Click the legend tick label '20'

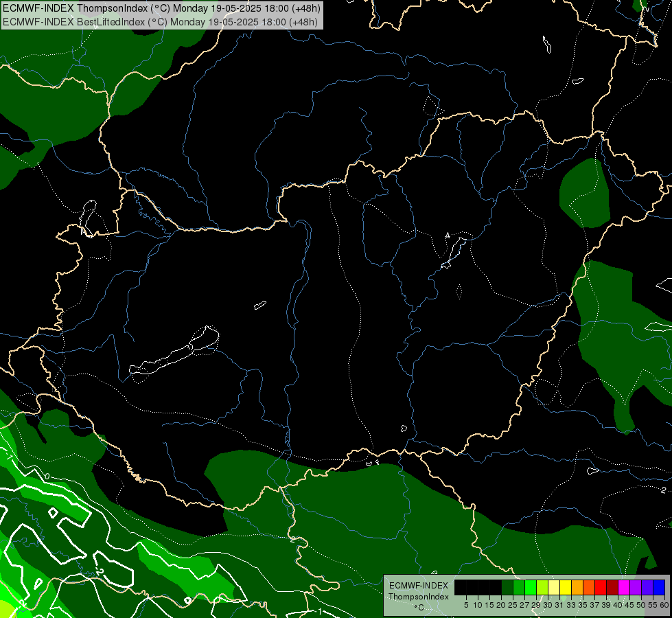501,605
